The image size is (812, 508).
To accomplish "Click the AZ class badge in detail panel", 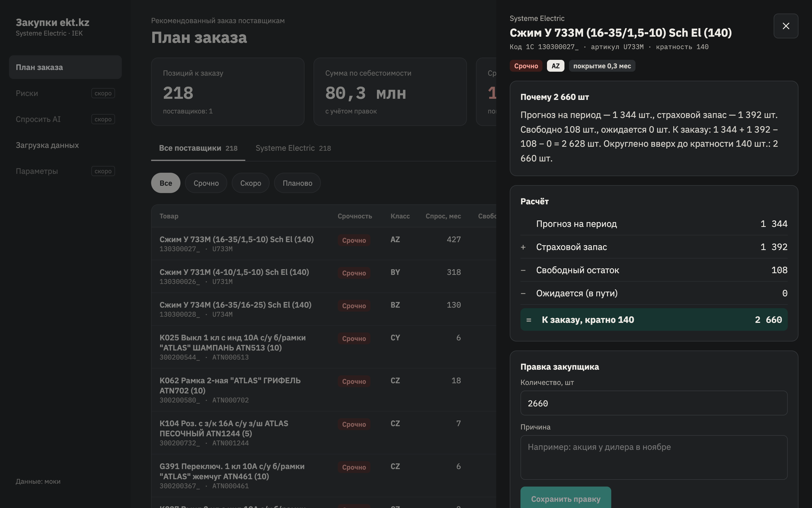I will (x=556, y=66).
